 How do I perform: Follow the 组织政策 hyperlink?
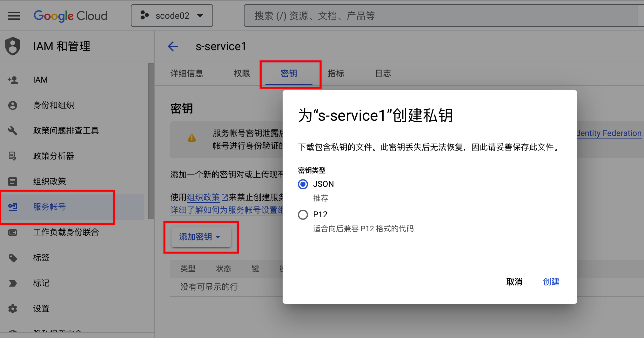point(203,197)
